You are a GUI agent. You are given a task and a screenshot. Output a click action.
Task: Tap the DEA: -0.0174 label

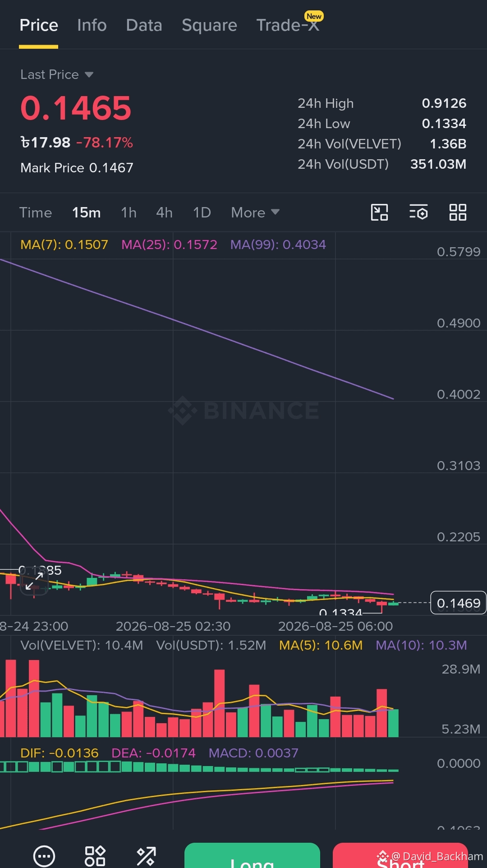(153, 753)
